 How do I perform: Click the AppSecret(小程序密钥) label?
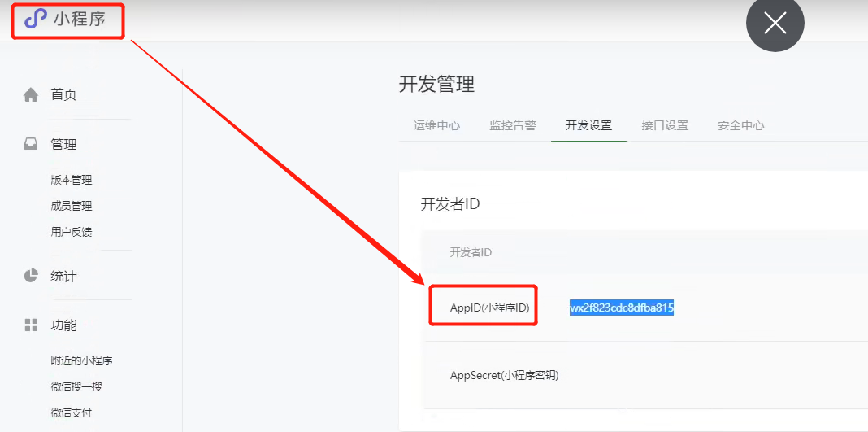[505, 376]
